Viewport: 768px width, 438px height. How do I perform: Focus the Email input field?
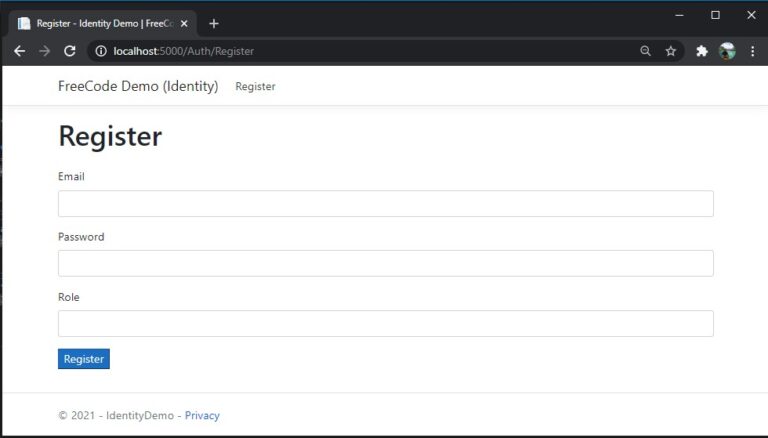click(x=385, y=203)
